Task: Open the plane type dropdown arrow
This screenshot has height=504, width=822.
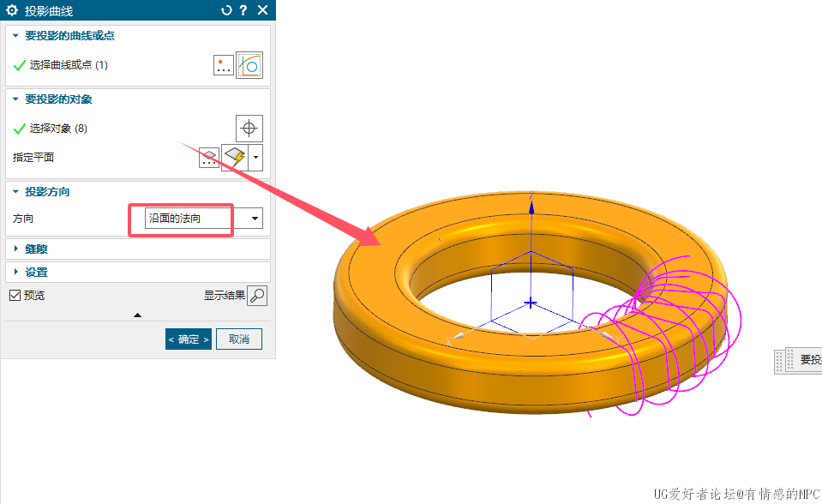Action: coord(255,158)
